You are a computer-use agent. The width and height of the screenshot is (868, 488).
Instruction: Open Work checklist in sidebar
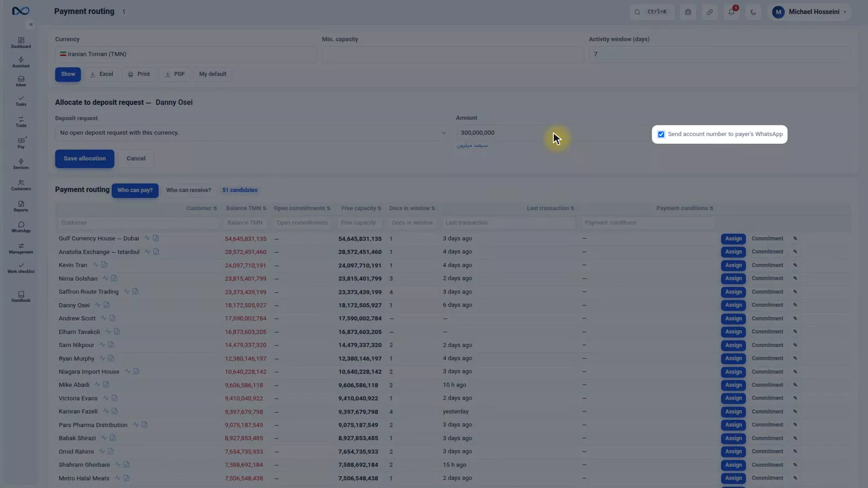(x=21, y=268)
